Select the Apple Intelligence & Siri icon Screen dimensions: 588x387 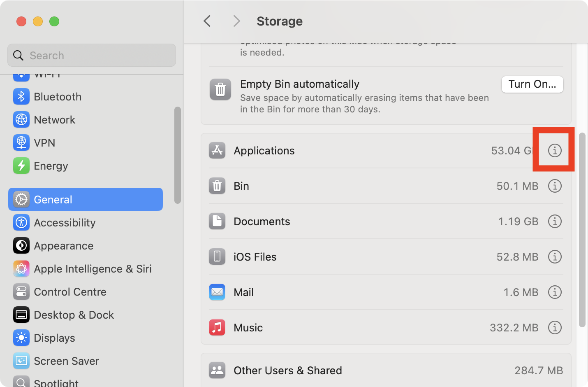21,268
